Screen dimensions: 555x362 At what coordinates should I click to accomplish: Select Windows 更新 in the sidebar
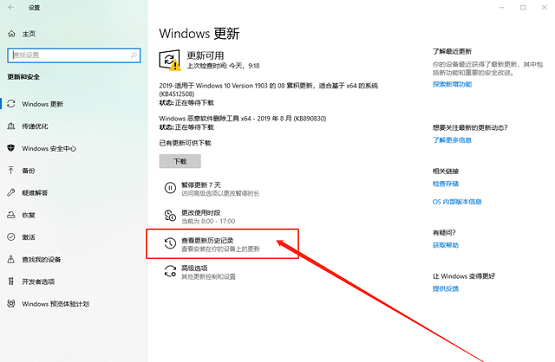(42, 104)
